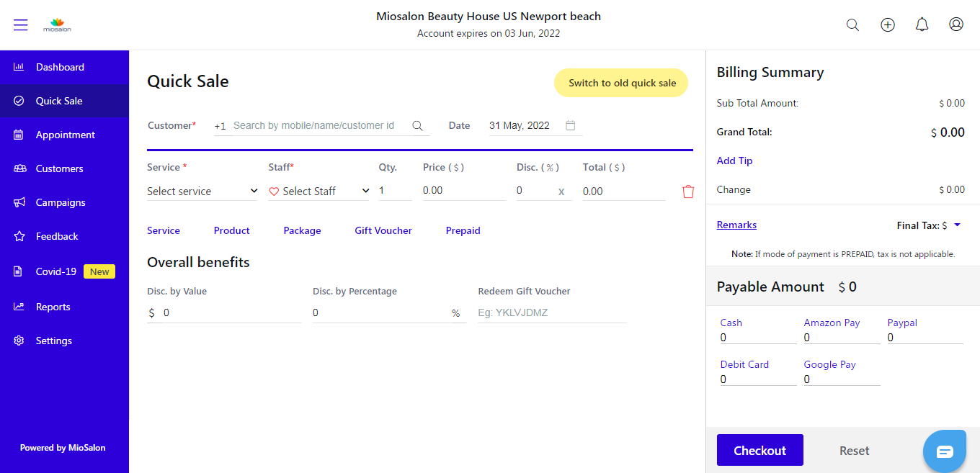The image size is (980, 473).
Task: Switch to the Product tab
Action: pos(231,231)
